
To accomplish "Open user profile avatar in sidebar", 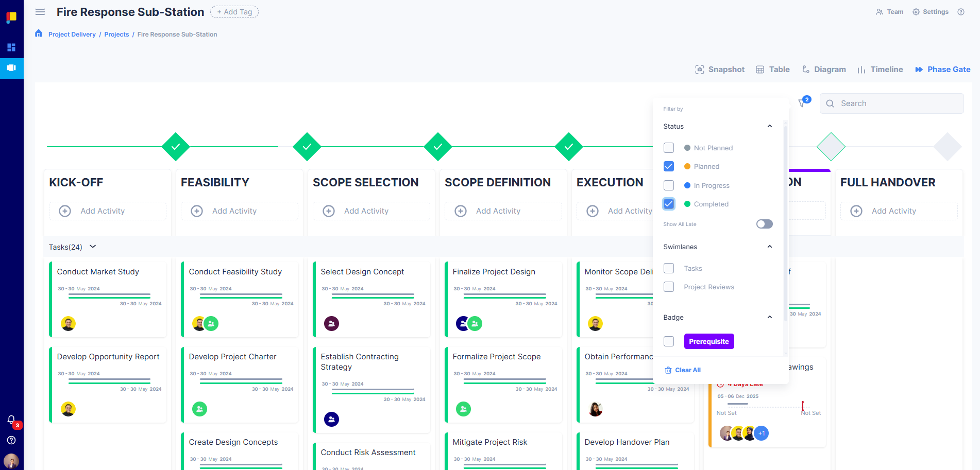I will pyautogui.click(x=11, y=461).
